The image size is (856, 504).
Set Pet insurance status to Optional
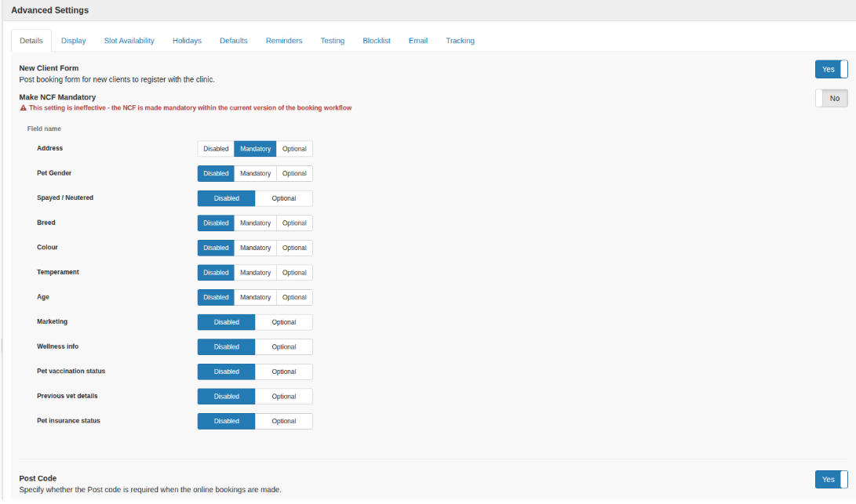click(283, 421)
